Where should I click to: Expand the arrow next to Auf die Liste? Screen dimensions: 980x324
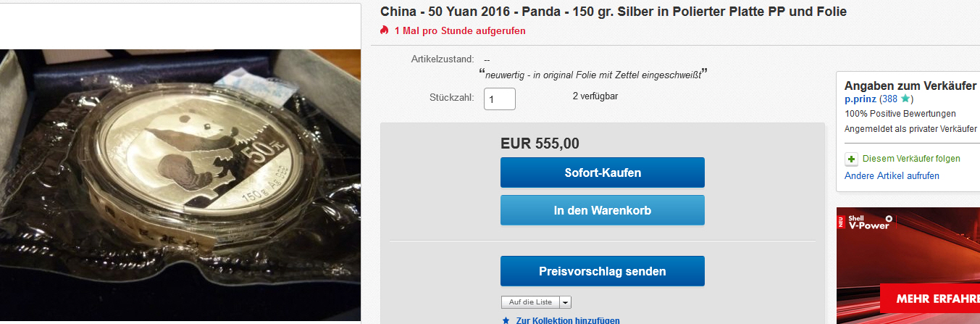(x=565, y=302)
